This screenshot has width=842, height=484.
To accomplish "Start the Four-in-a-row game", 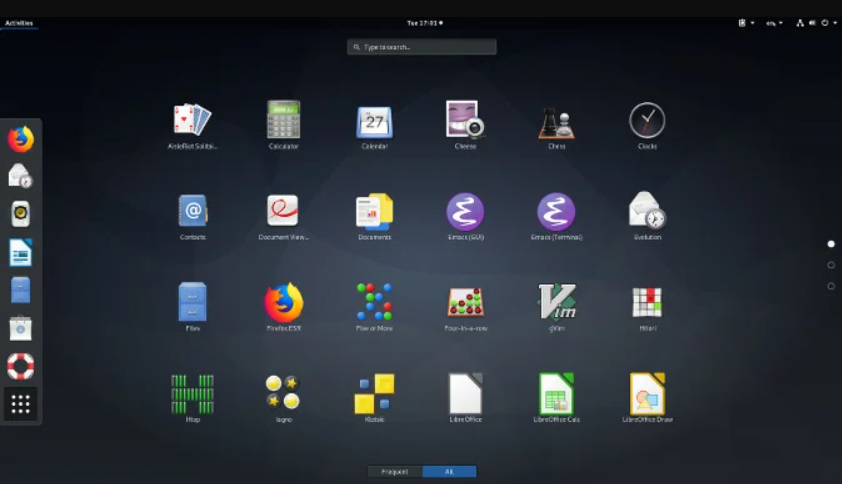I will coord(465,307).
